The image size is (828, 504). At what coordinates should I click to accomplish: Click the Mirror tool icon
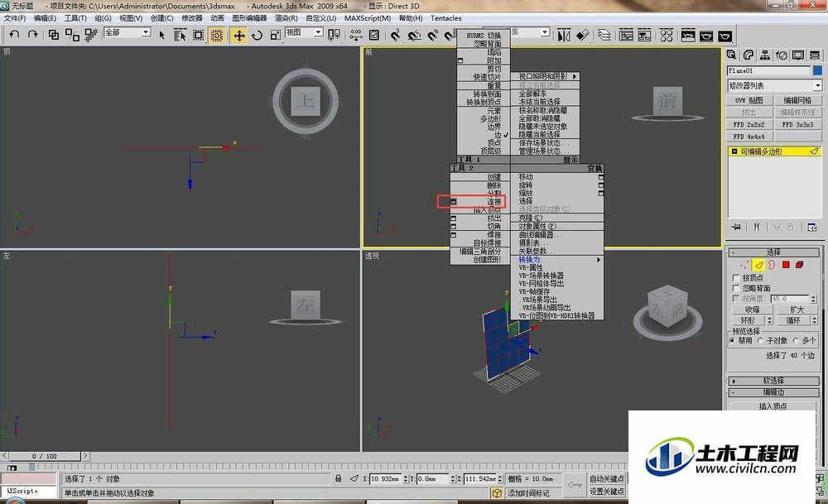(564, 36)
